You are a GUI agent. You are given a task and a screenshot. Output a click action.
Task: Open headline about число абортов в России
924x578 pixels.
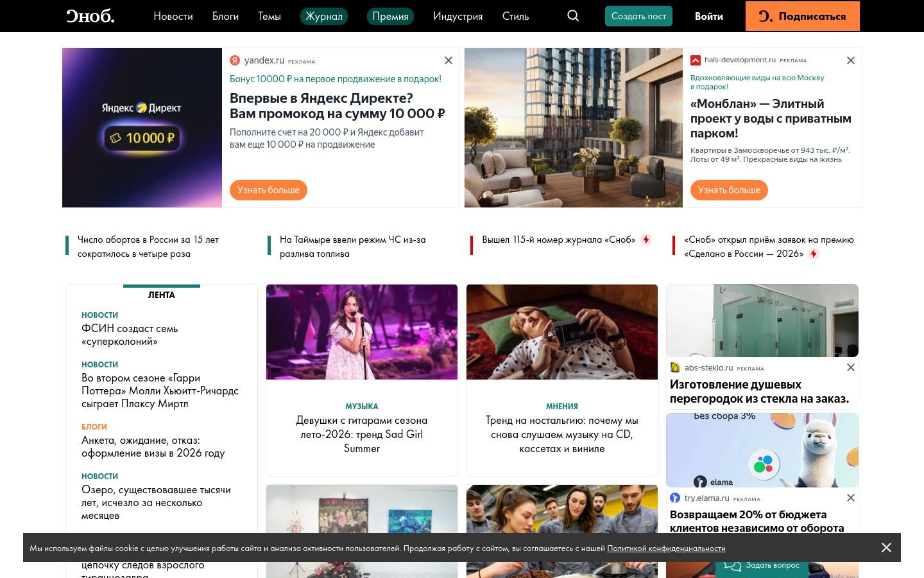[148, 247]
